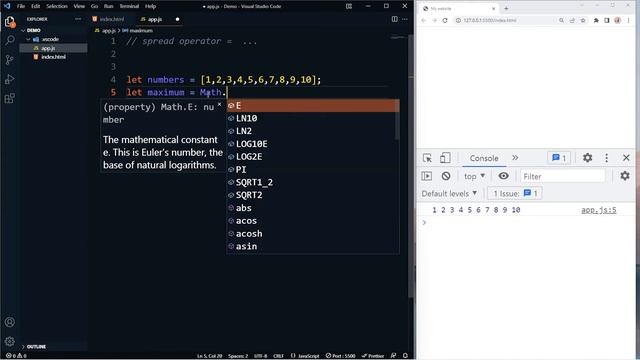The image size is (640, 360).
Task: Toggle Live Server Port 5500
Action: pos(340,356)
